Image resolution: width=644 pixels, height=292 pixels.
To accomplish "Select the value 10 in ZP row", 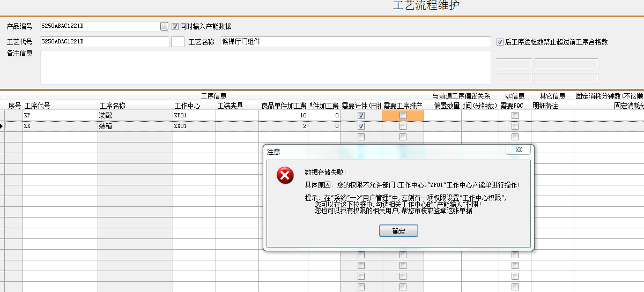I will [x=283, y=116].
